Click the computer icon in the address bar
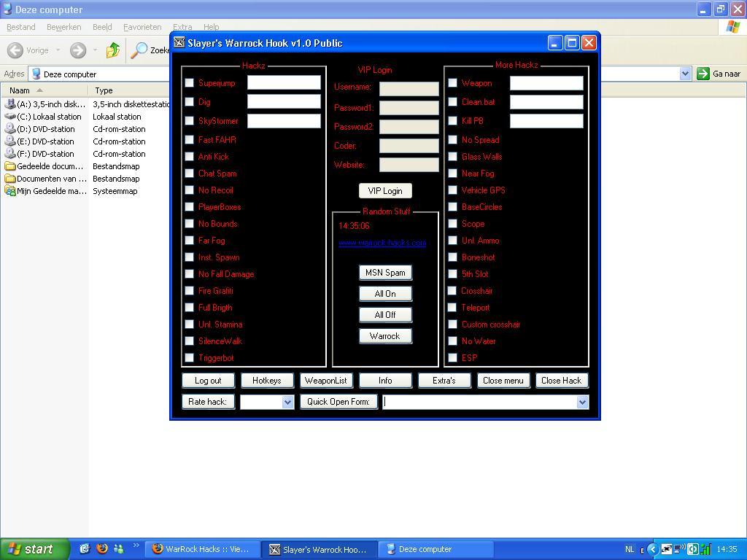This screenshot has height=560, width=747. pyautogui.click(x=36, y=74)
